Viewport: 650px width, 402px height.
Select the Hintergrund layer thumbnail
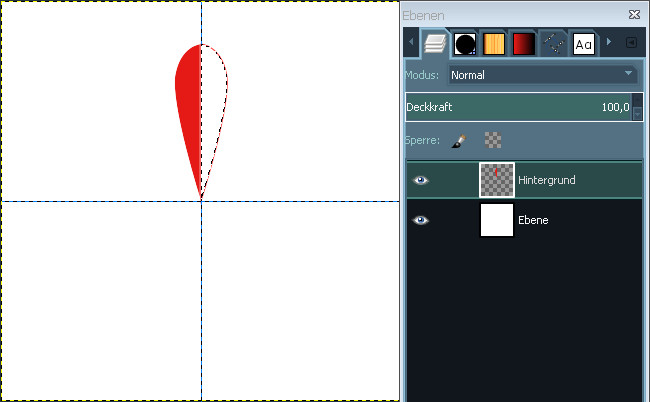(497, 180)
